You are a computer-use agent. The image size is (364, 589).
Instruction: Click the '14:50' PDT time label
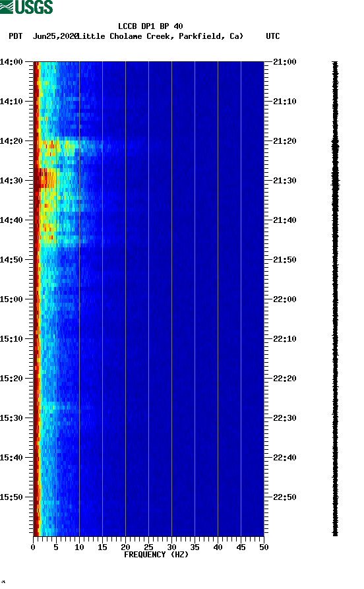pyautogui.click(x=11, y=260)
